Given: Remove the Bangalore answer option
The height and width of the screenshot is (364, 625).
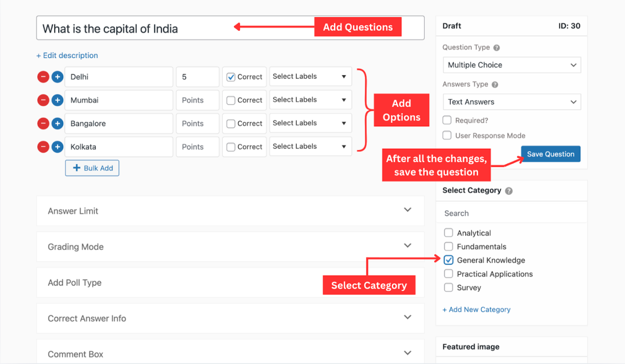Looking at the screenshot, I should pos(43,123).
